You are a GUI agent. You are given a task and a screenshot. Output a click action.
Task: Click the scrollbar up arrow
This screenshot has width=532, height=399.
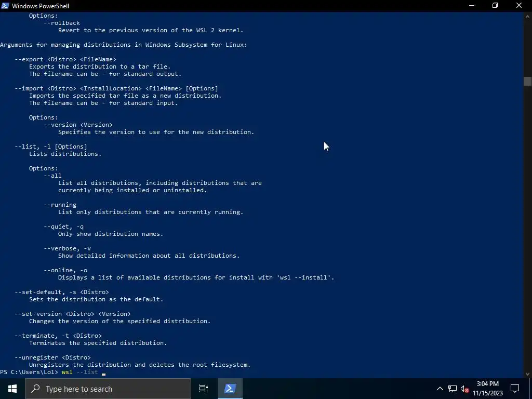[x=527, y=16]
